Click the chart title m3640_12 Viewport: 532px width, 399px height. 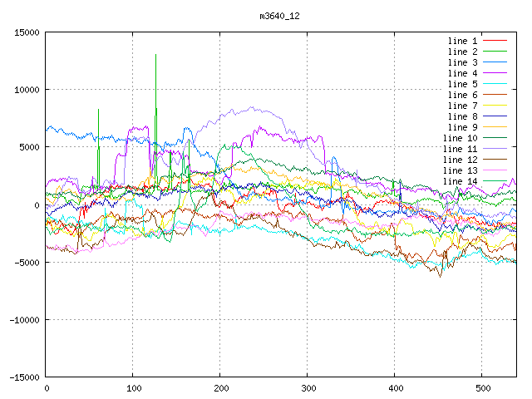pos(279,15)
